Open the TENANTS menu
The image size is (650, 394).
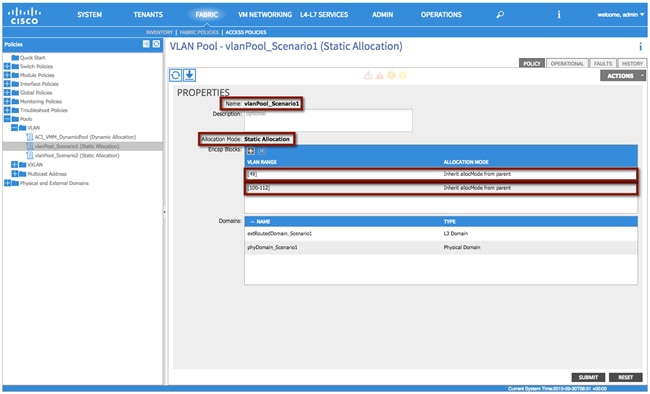(148, 15)
